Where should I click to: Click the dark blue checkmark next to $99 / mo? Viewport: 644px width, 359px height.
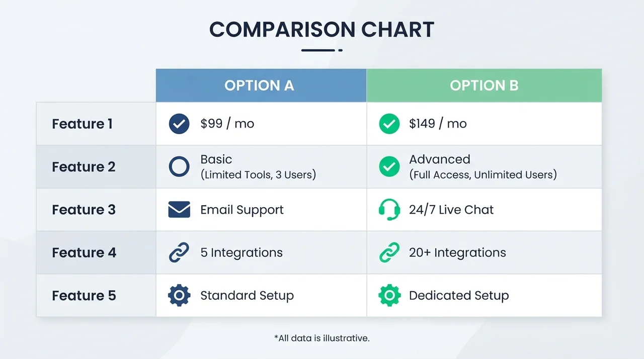pos(179,124)
